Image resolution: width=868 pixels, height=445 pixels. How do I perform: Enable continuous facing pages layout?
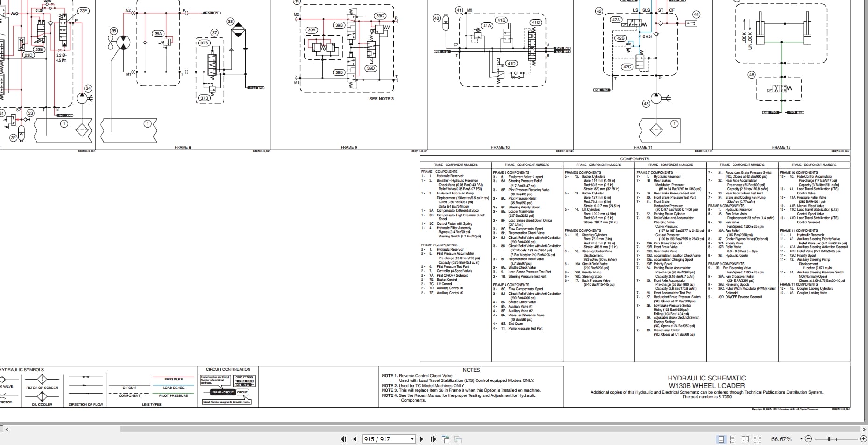pos(758,439)
